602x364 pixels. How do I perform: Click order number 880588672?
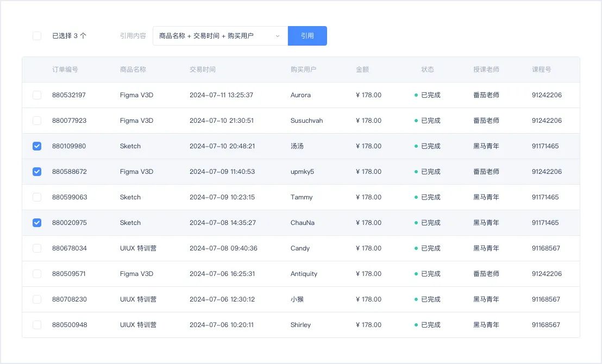pyautogui.click(x=70, y=172)
